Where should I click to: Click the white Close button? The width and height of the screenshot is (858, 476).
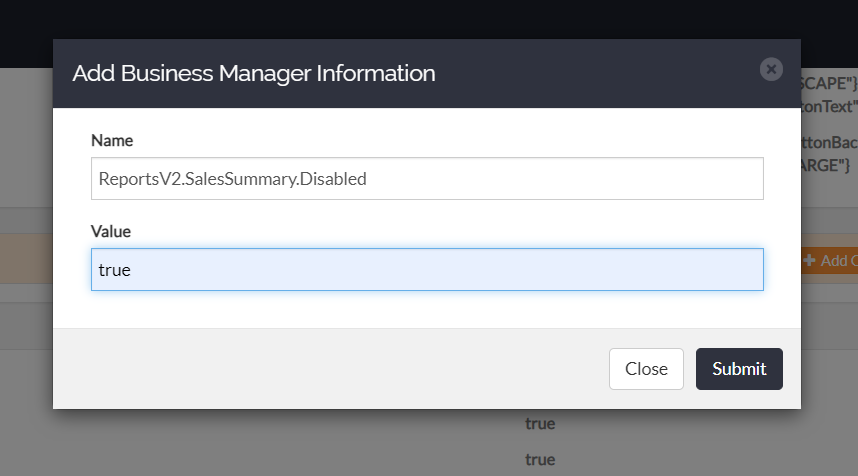pos(646,369)
